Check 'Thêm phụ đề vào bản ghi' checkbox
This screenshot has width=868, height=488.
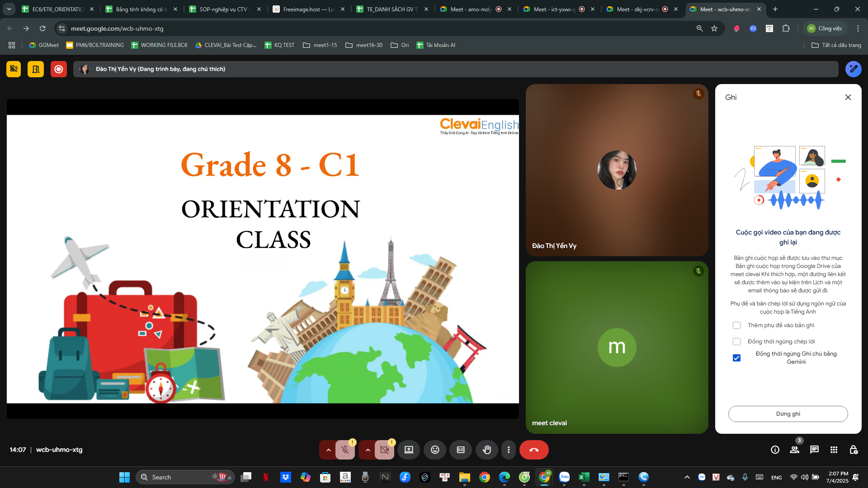(x=736, y=325)
